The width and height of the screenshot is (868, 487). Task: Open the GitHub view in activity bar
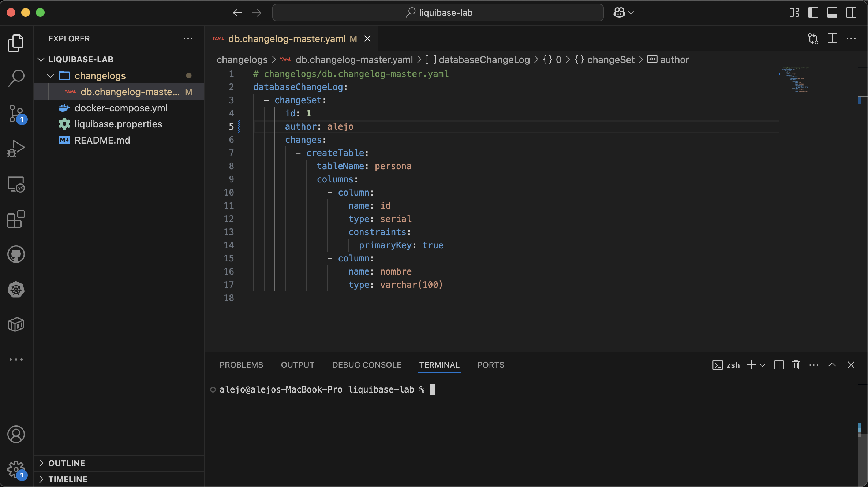tap(16, 254)
